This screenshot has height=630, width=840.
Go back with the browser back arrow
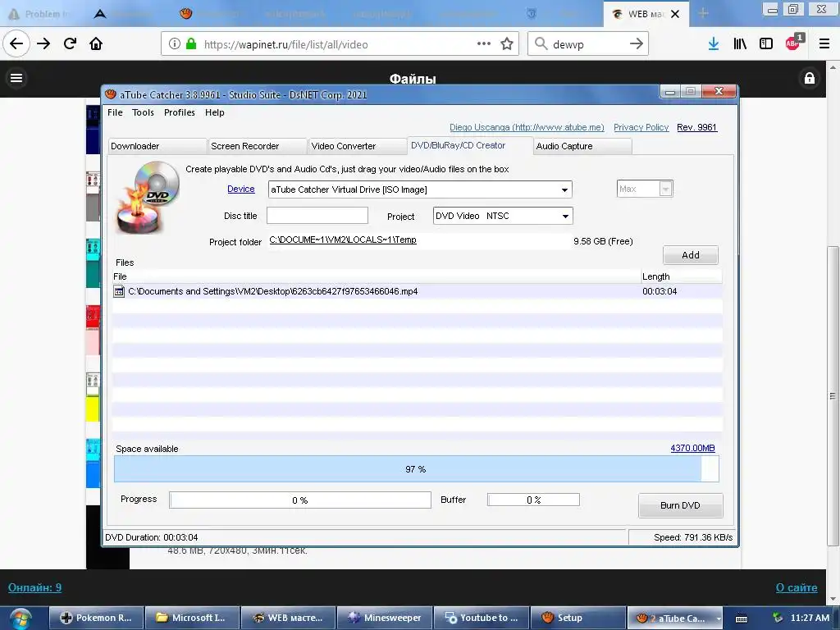point(16,43)
